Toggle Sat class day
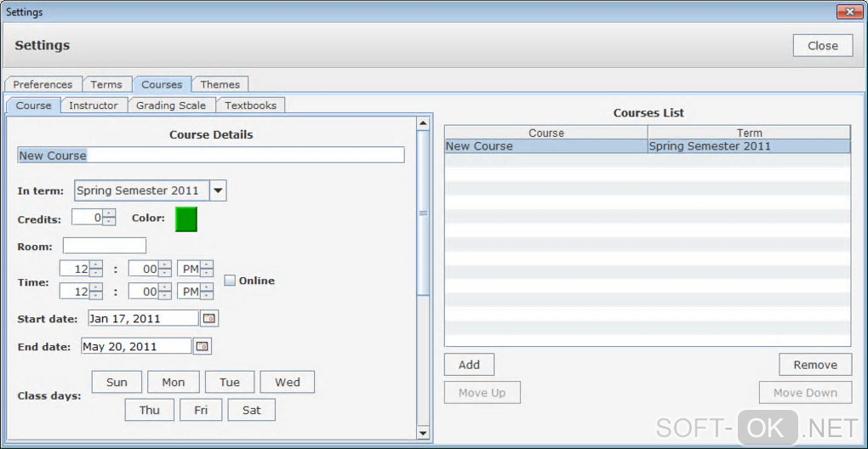This screenshot has width=868, height=449. click(251, 410)
